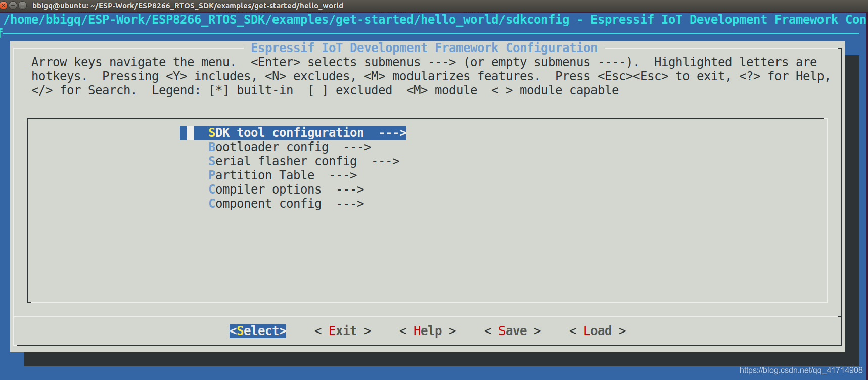Click the '<M> module' legend text
868x380 pixels.
[x=442, y=90]
